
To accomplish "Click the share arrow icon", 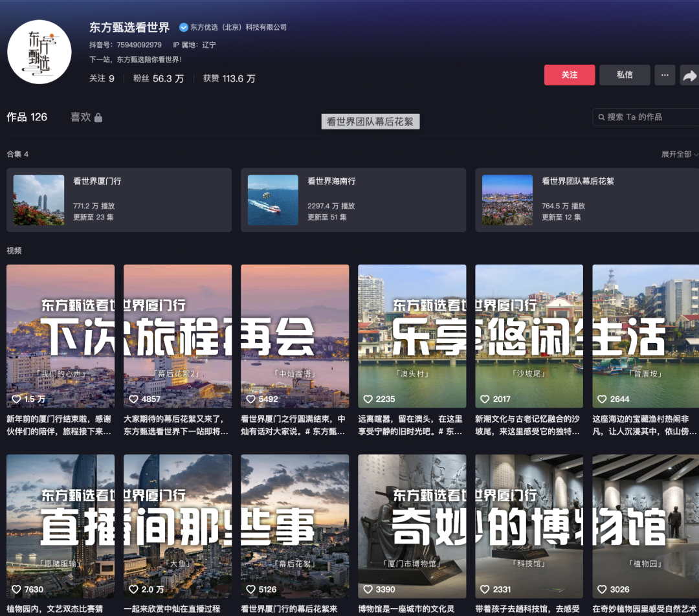I will pos(689,75).
